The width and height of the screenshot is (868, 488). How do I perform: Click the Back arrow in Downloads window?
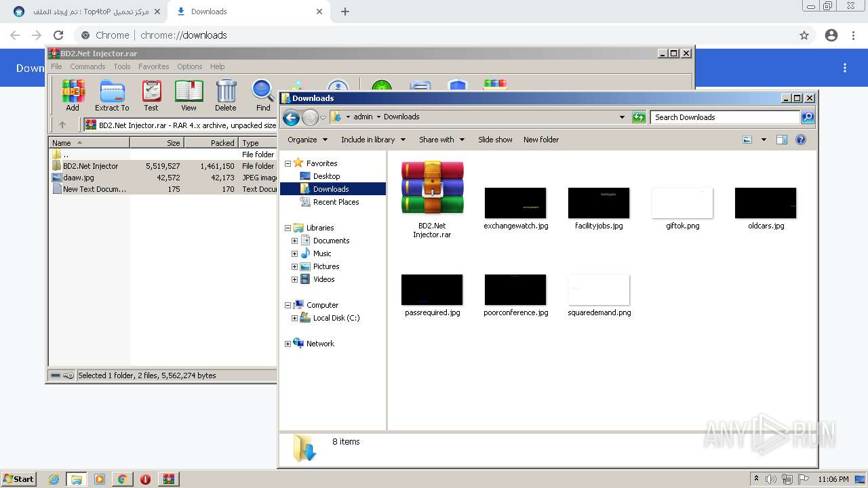(291, 117)
